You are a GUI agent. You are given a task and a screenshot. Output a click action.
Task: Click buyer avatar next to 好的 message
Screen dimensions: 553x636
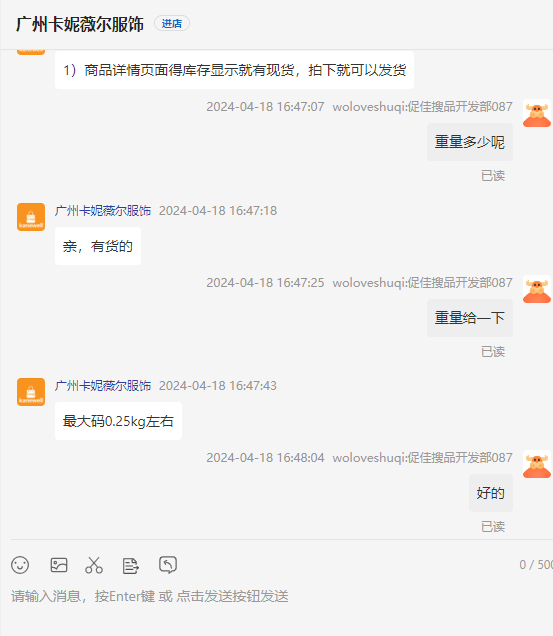[537, 464]
